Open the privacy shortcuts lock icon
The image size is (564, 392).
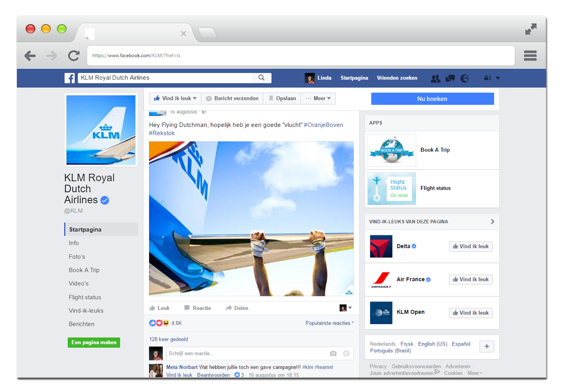488,78
